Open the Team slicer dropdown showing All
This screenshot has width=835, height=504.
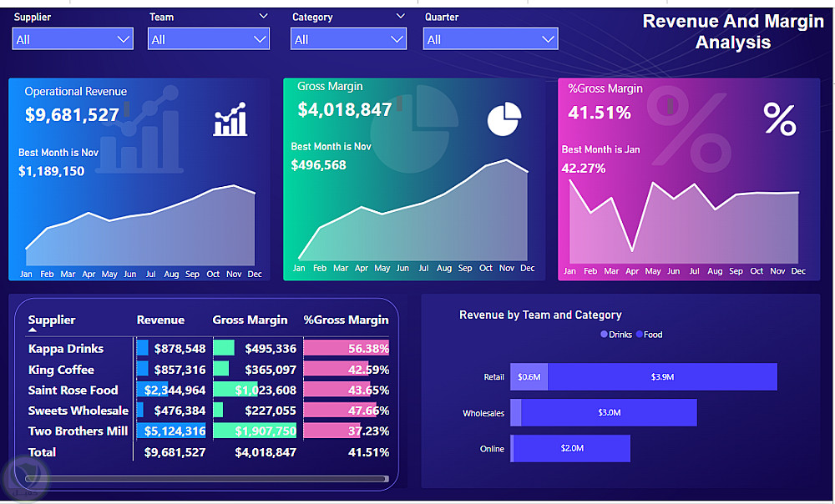[x=208, y=39]
